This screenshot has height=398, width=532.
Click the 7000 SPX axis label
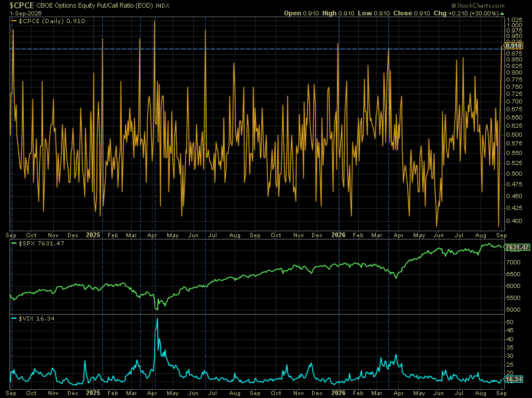[513, 263]
